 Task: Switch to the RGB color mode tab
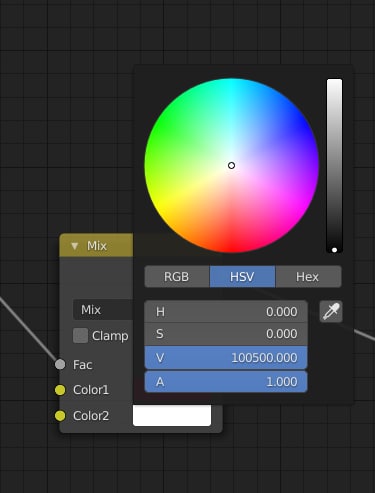(x=177, y=277)
